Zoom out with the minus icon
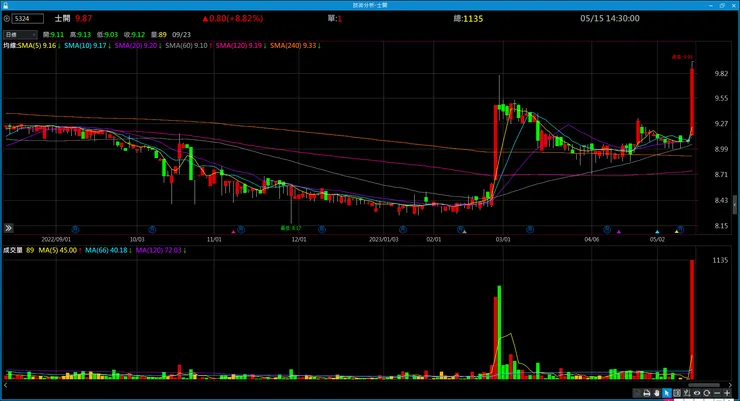Viewport: 740px width, 401px height. (x=717, y=393)
